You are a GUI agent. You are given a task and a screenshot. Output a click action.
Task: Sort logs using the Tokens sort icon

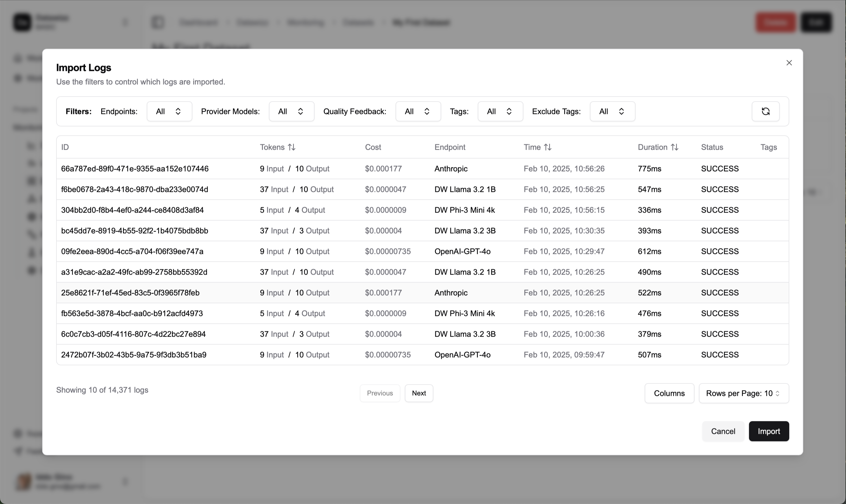point(292,147)
